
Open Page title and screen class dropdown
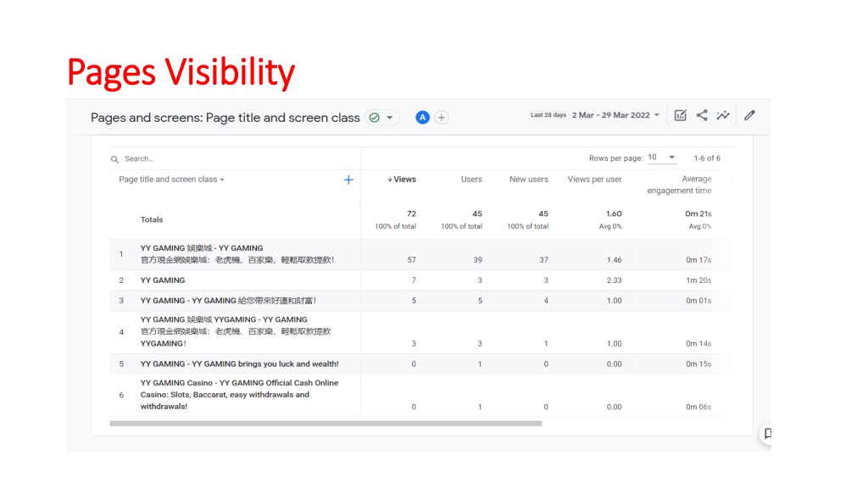point(171,180)
